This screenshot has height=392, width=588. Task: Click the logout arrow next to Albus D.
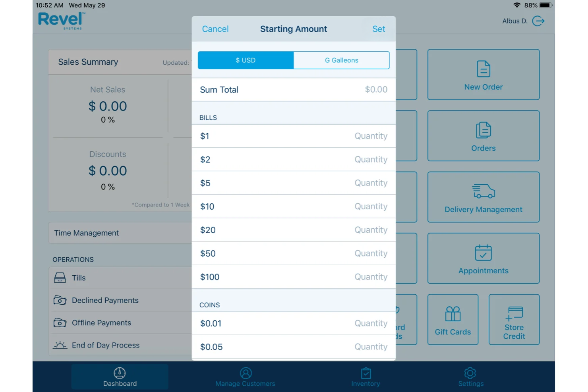click(539, 21)
